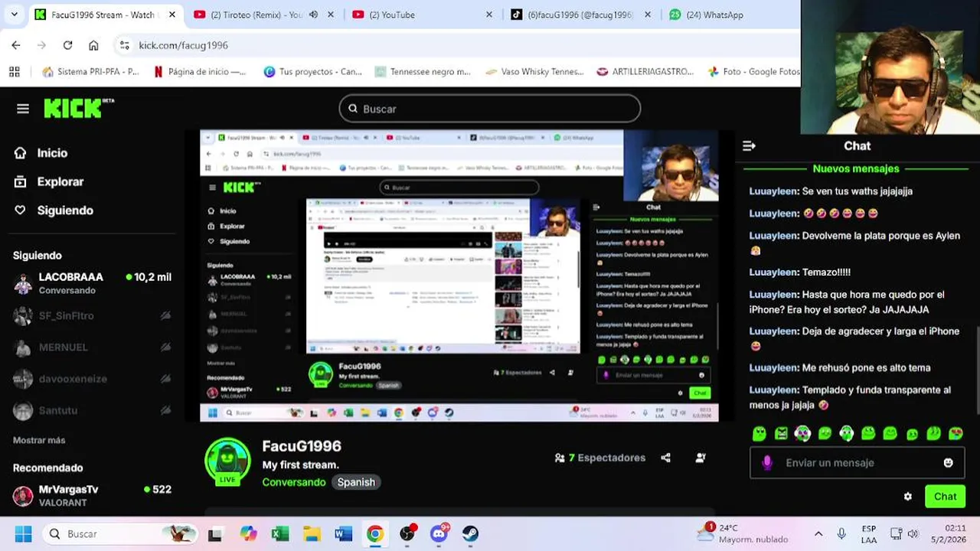
Task: Pick the purple-eyed headphone emote in chat
Action: [x=802, y=434]
